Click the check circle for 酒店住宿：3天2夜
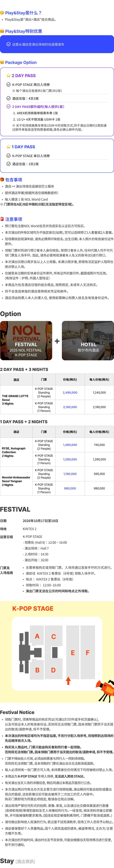Image resolution: width=114 pixels, height=868 pixels. pos(8,164)
